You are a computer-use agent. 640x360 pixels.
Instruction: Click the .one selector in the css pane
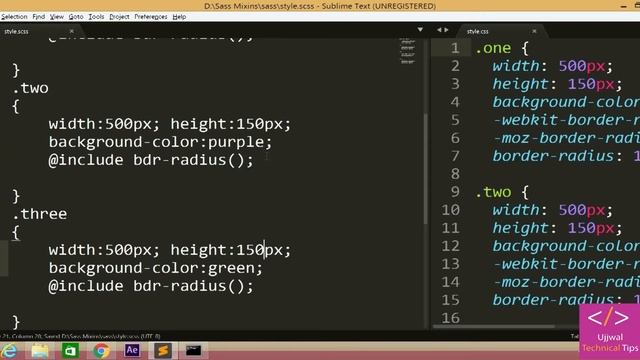[x=493, y=48]
